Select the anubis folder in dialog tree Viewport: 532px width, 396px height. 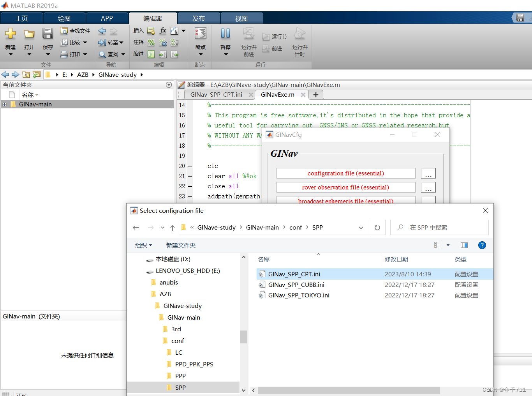169,282
